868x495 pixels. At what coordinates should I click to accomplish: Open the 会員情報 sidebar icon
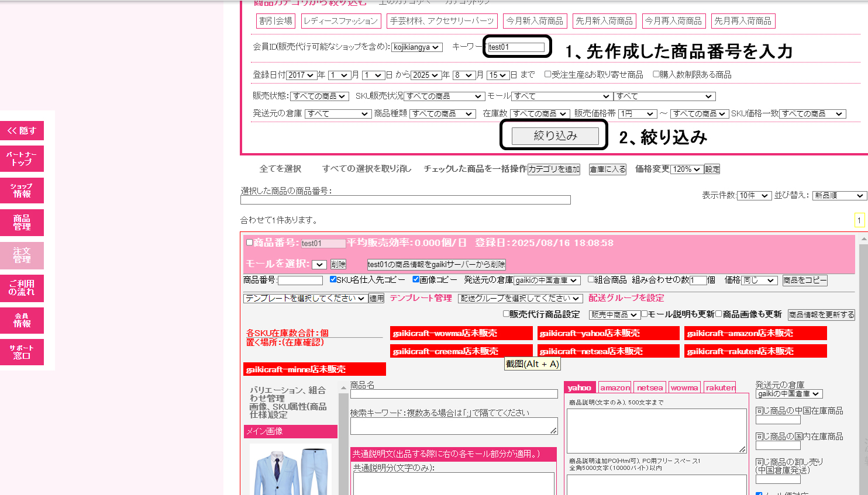point(22,320)
